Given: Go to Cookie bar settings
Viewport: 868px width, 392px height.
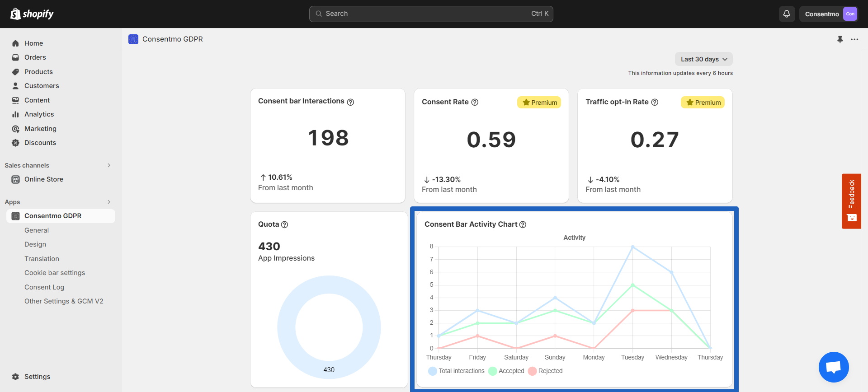Looking at the screenshot, I should [55, 273].
